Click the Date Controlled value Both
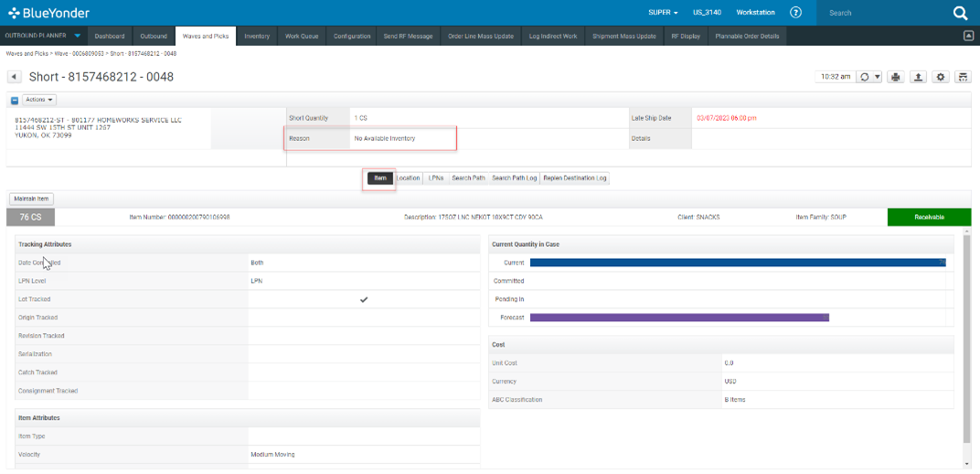Screen dimensions: 980x474 click(x=257, y=263)
